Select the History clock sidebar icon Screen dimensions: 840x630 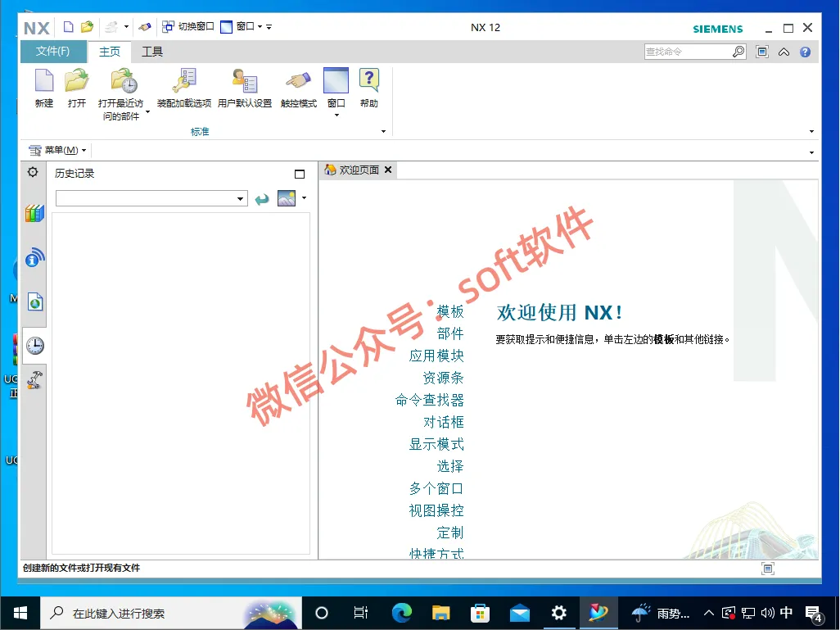[x=35, y=345]
